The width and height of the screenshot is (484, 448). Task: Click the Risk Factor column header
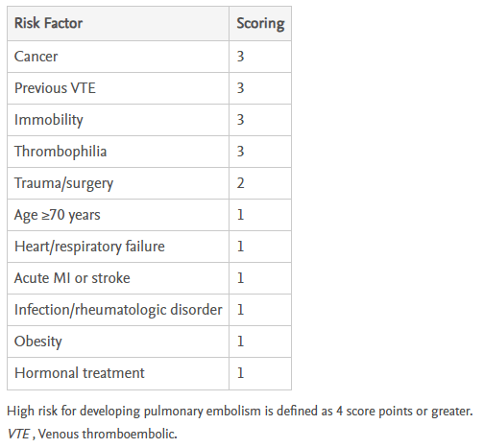pos(48,23)
